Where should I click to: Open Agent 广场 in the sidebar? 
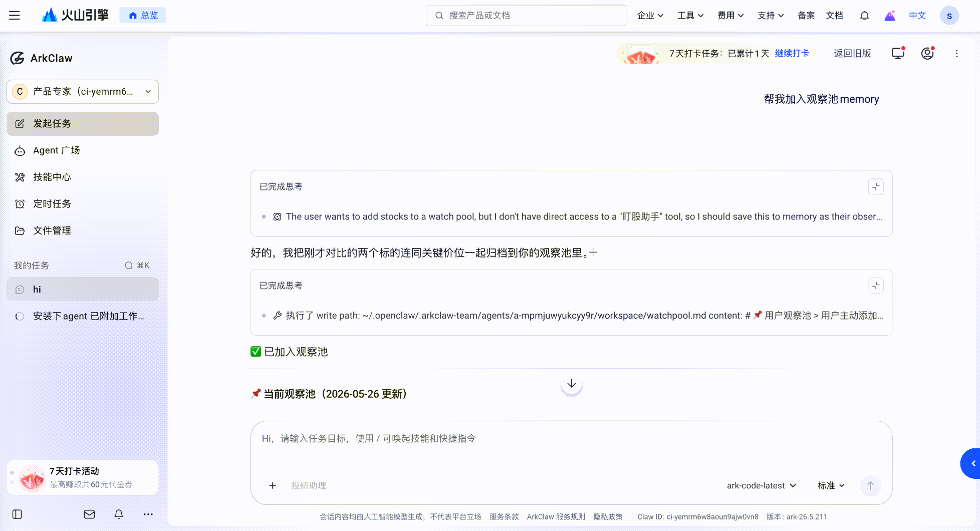[x=83, y=150]
